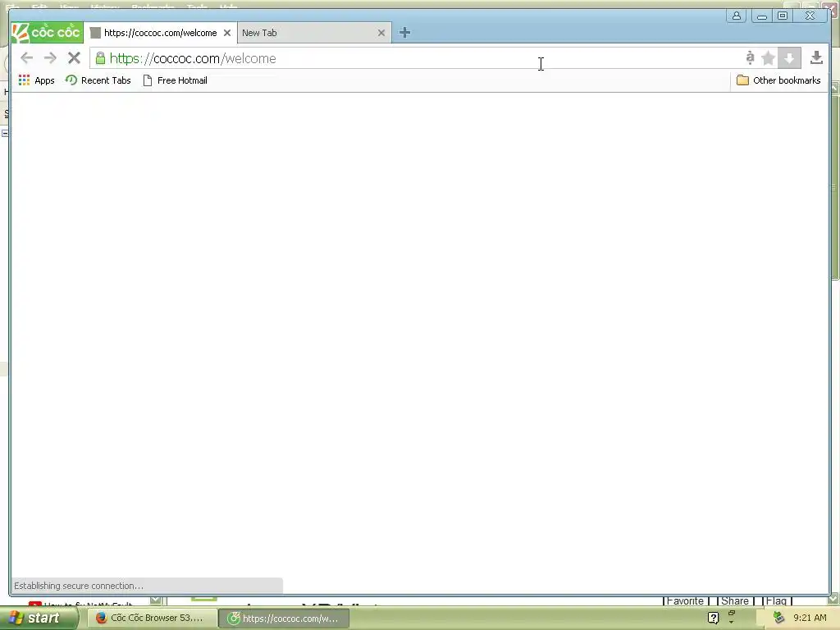
Task: Switch to the New Tab tab
Action: [x=313, y=33]
